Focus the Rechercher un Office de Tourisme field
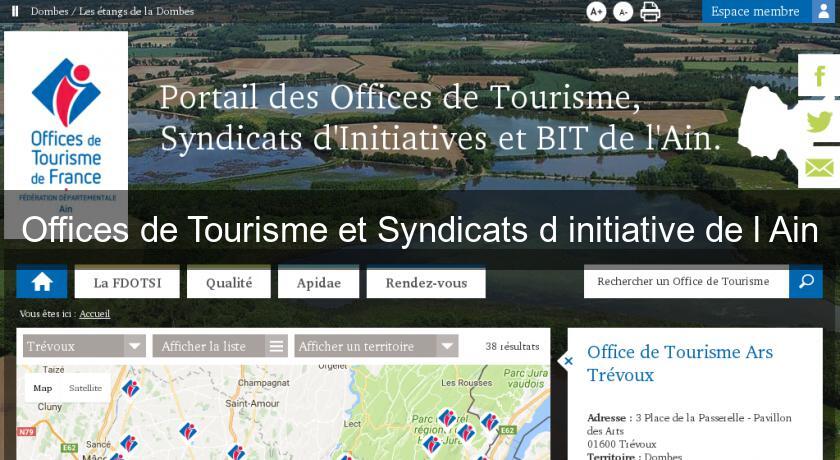The height and width of the screenshot is (460, 840). tap(686, 282)
